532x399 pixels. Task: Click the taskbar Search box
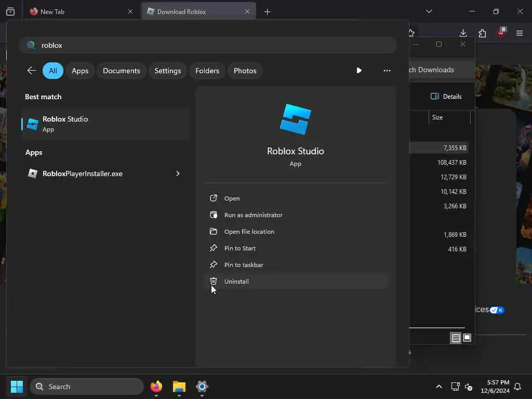coord(87,387)
